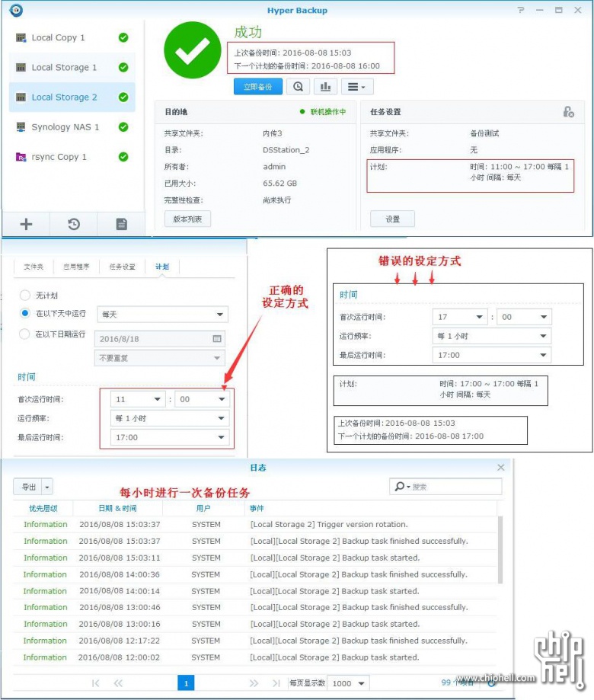Switch to the 任务设置 tab
Viewport: 594px width, 700px height.
[x=123, y=267]
